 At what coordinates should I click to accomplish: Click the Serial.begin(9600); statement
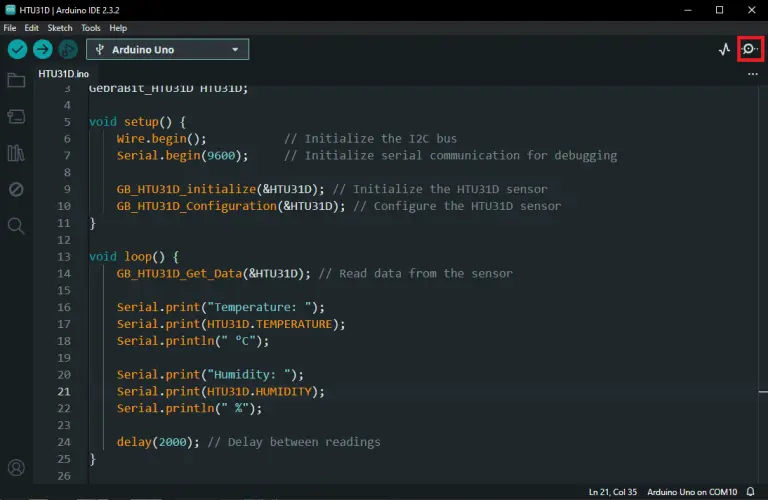coord(182,156)
